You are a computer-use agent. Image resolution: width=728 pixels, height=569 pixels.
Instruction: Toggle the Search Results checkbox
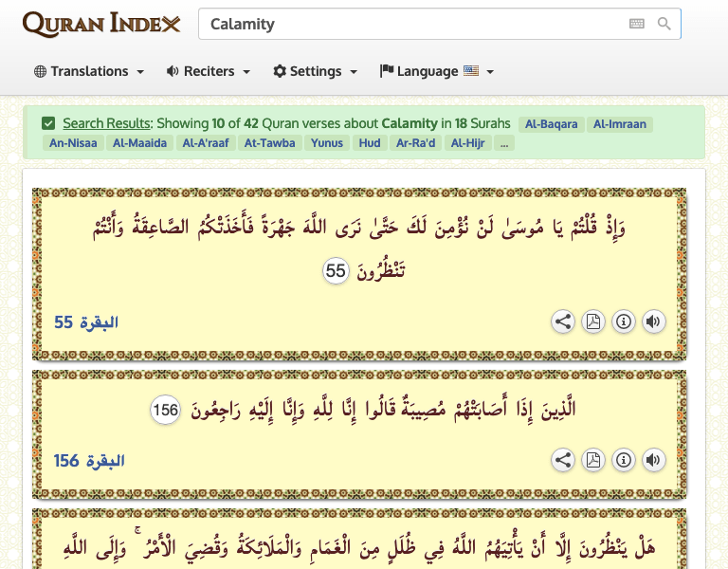click(x=48, y=123)
